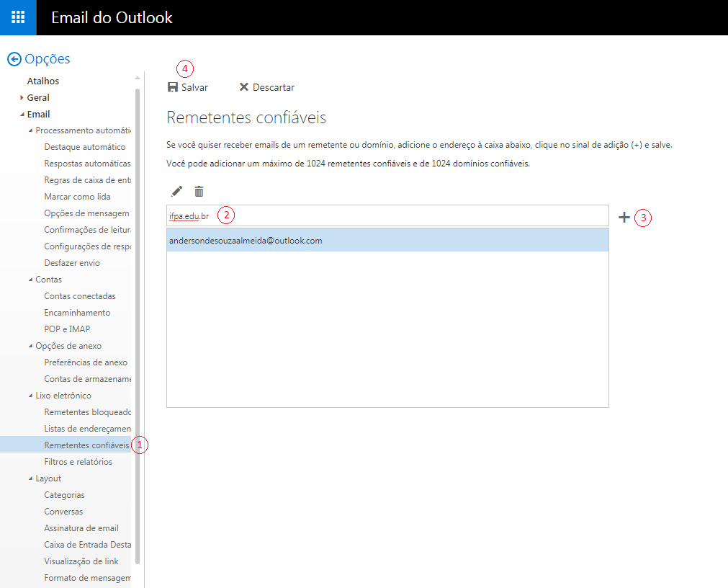This screenshot has height=588, width=728.
Task: Open Remetentes bloqueados
Action: 87,412
